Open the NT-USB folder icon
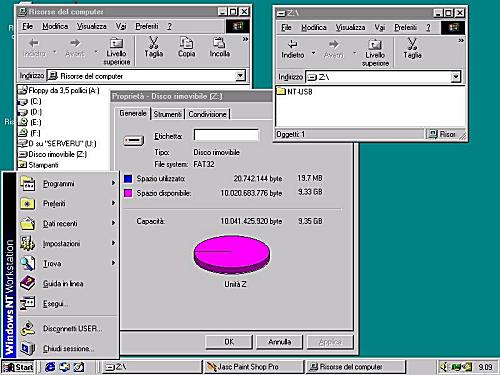The image size is (500, 375). point(281,91)
